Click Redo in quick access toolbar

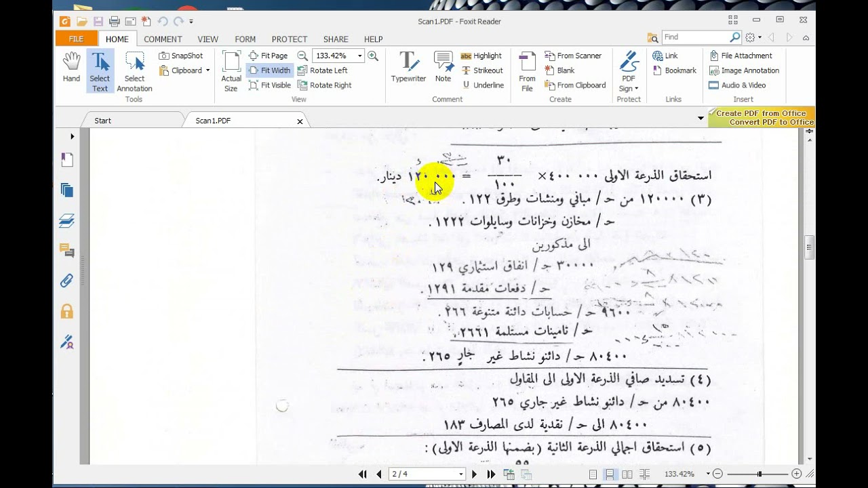(x=178, y=22)
